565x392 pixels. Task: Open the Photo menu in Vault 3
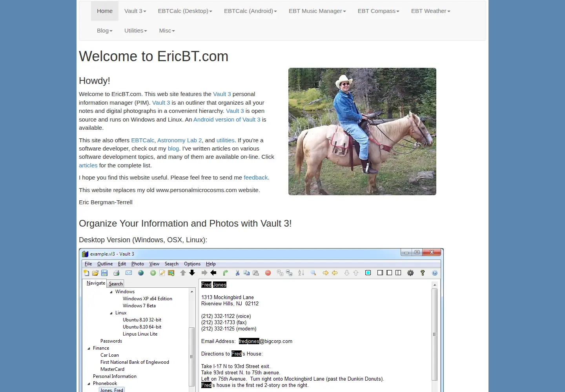coord(137,264)
